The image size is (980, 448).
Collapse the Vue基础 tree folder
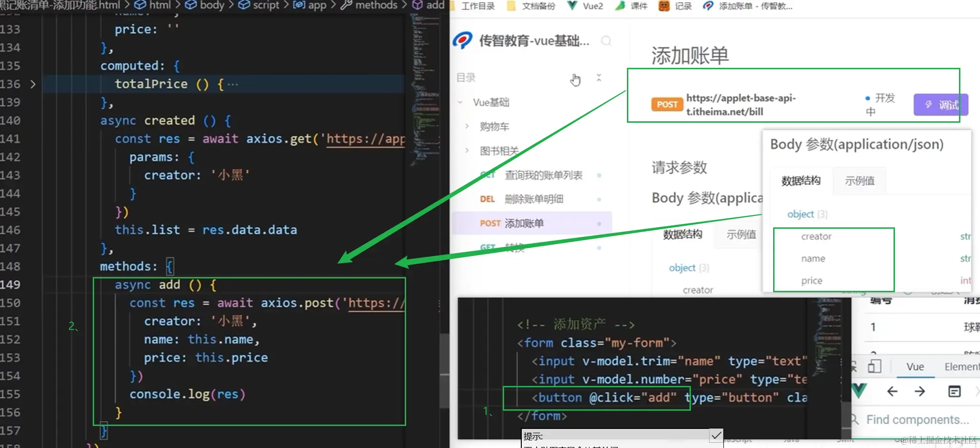(460, 102)
